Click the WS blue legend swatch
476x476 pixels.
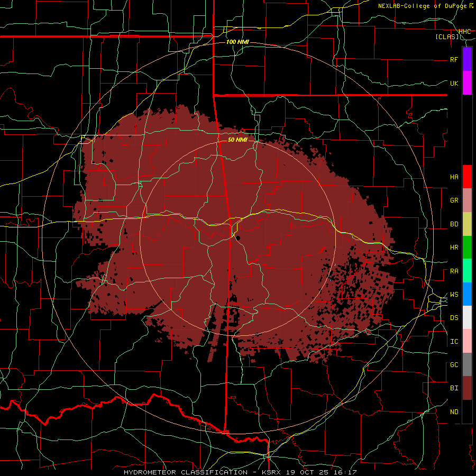[467, 294]
